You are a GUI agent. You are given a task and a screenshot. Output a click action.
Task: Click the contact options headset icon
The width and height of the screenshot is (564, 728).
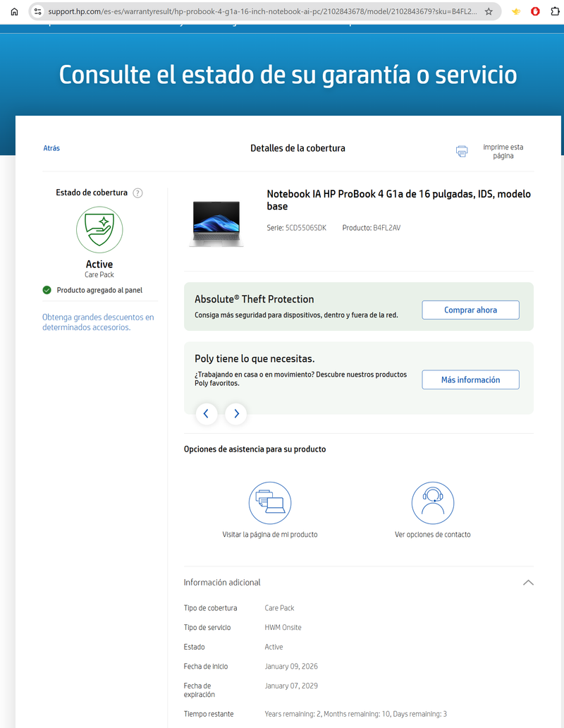click(433, 503)
